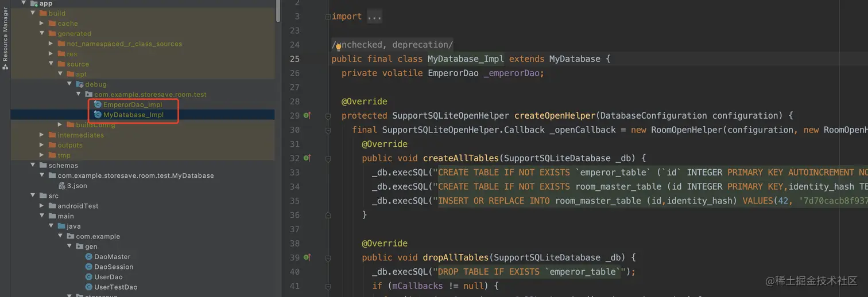Screen dimensions: 868x297
Task: Expand the outputs folder arrow
Action: 42,145
